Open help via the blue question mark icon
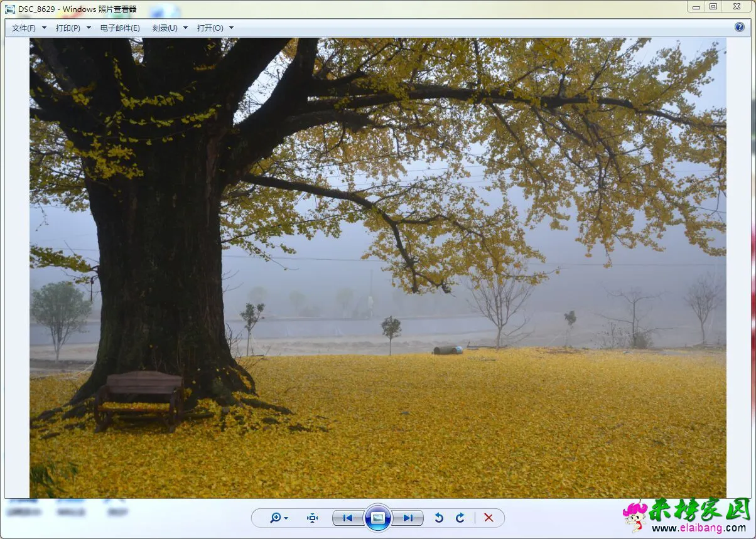 tap(739, 27)
